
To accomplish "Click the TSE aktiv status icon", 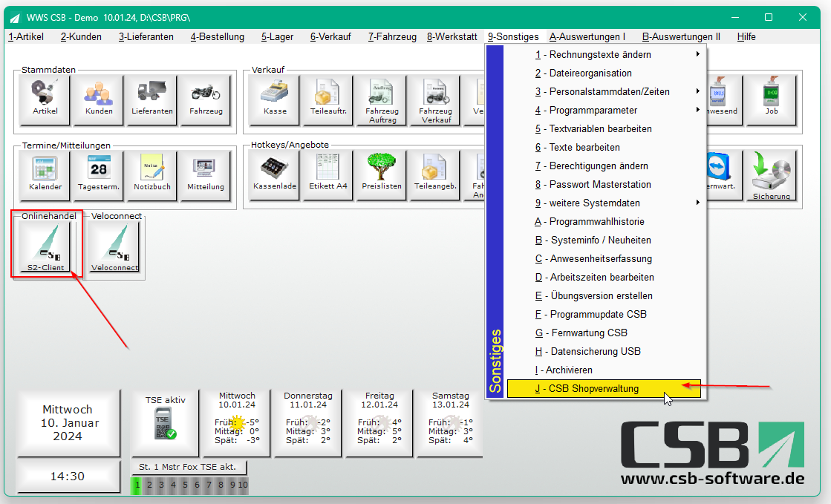I will point(165,423).
